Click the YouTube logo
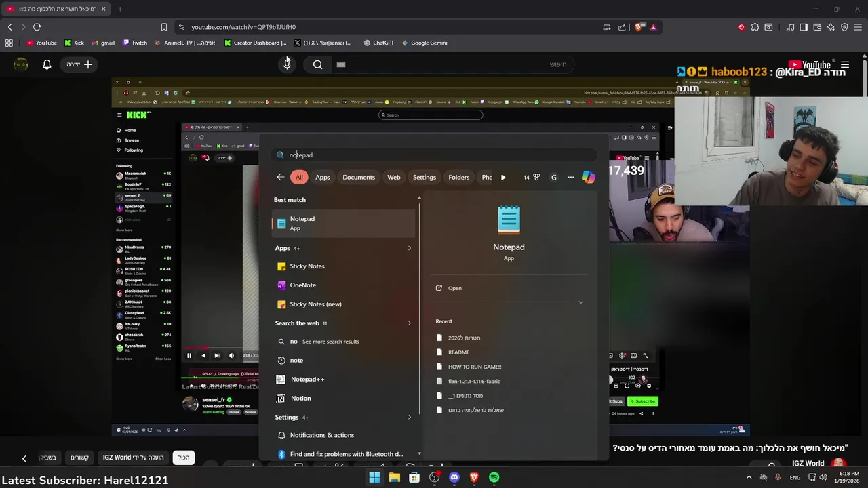868x488 pixels. tap(810, 65)
